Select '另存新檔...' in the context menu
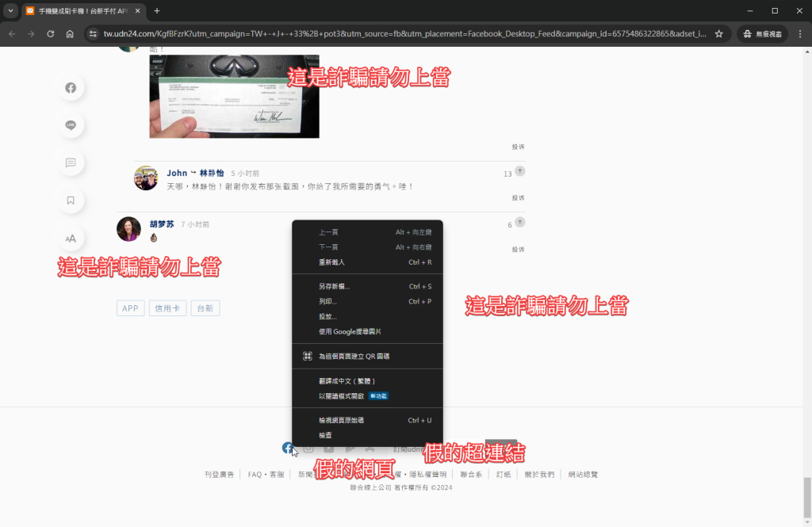Viewport: 812px width, 527px height. tap(334, 287)
